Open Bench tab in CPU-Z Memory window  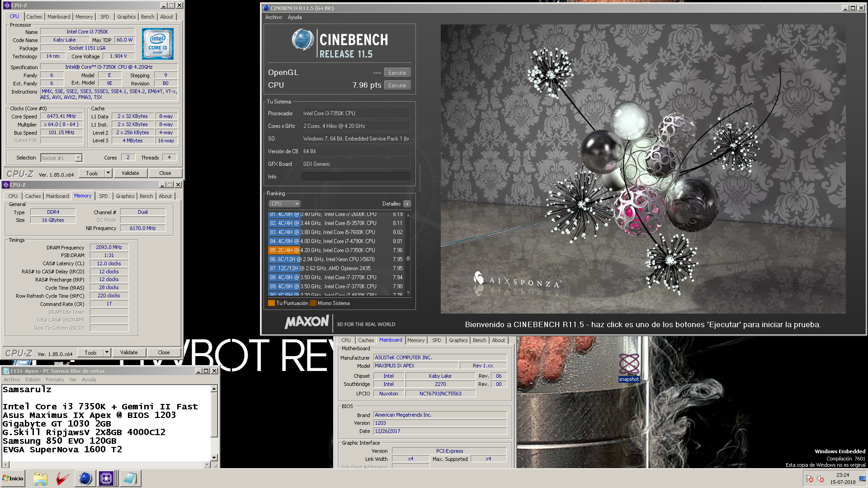tap(146, 196)
